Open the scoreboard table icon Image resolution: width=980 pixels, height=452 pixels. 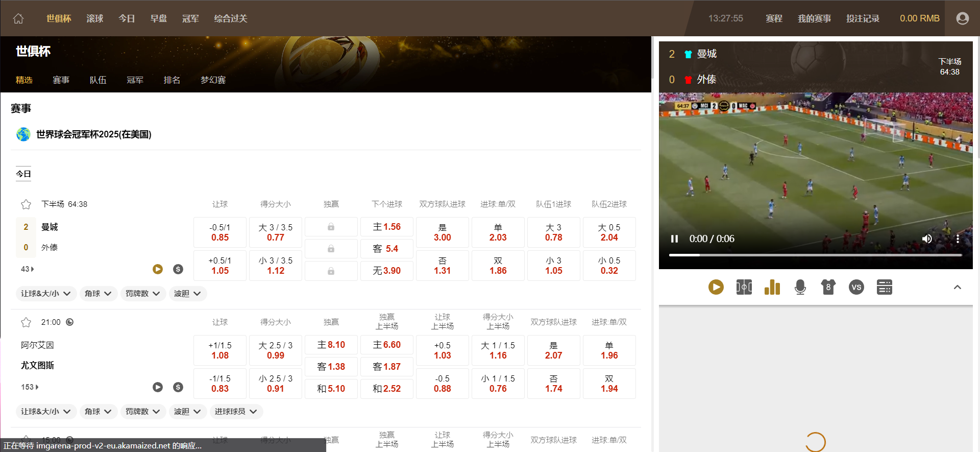tap(884, 288)
